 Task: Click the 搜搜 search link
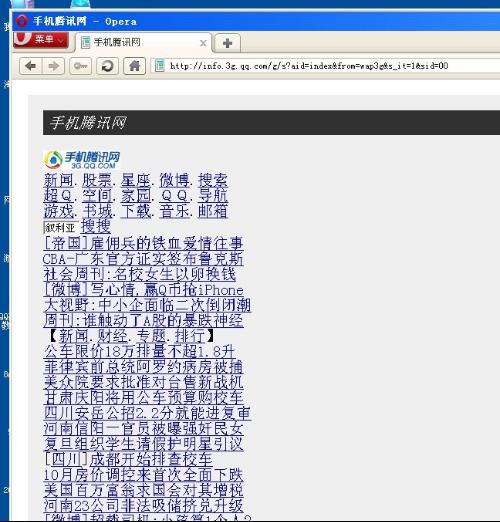[x=96, y=227]
